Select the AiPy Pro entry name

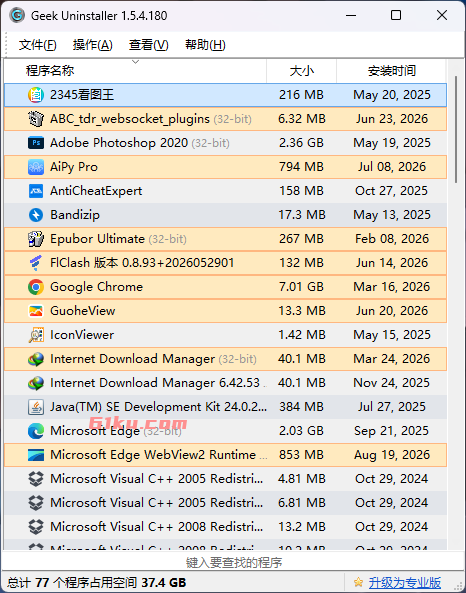(74, 167)
